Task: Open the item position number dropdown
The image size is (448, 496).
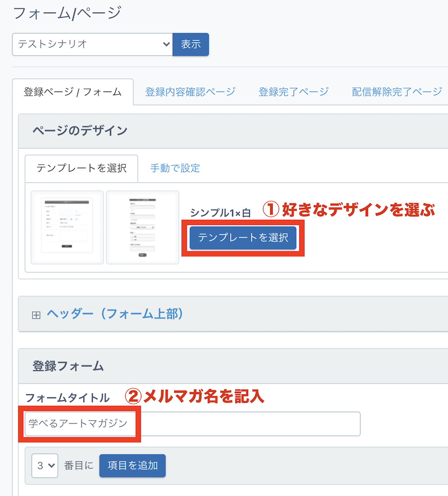Action: point(45,465)
